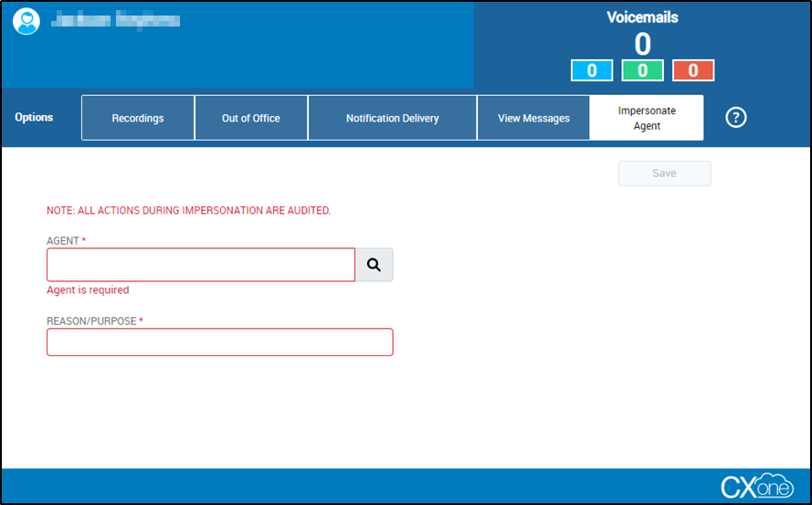
Task: Click the user profile avatar icon
Action: pos(26,21)
